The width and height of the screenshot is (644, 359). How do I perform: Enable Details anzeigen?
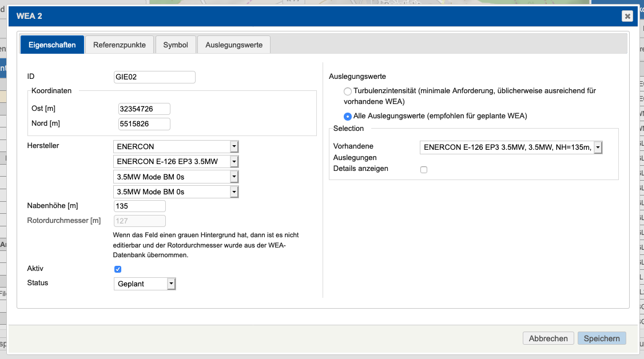424,169
